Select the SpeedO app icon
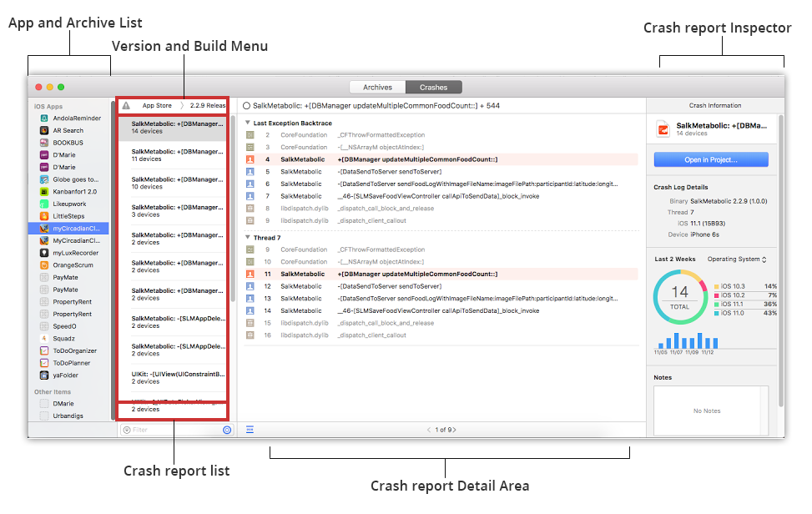Image resolution: width=812 pixels, height=514 pixels. tap(44, 326)
